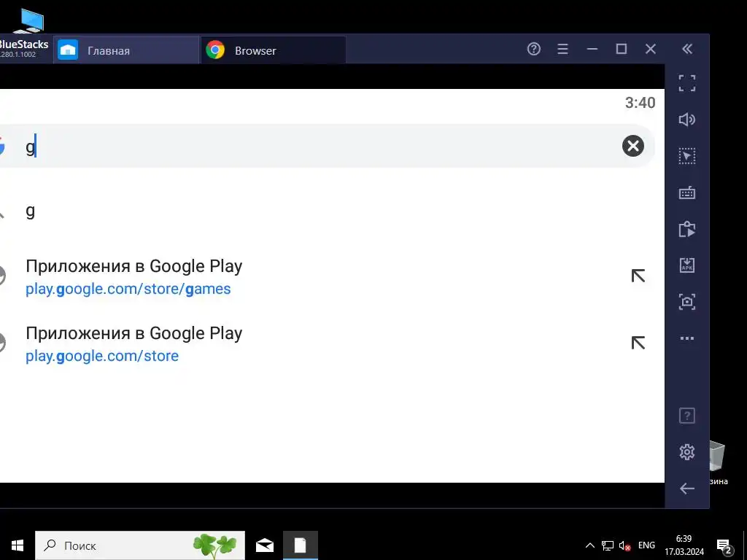This screenshot has height=560, width=747.
Task: Fill address bar with store/games suggestion arrow
Action: coord(638,276)
